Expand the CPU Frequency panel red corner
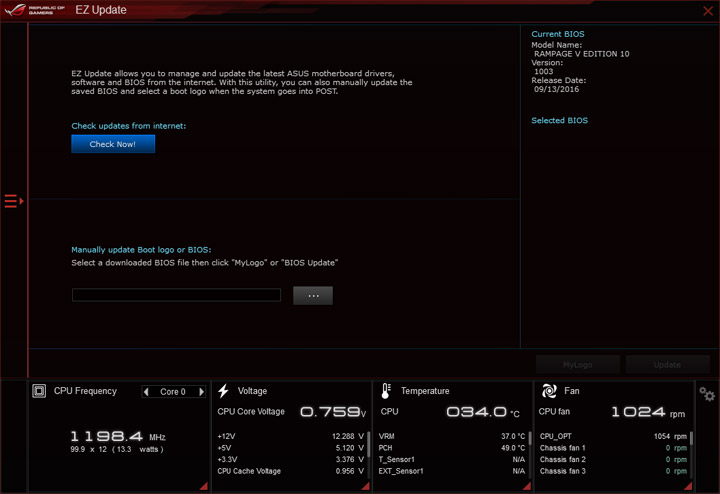This screenshot has width=720, height=494. 204,486
